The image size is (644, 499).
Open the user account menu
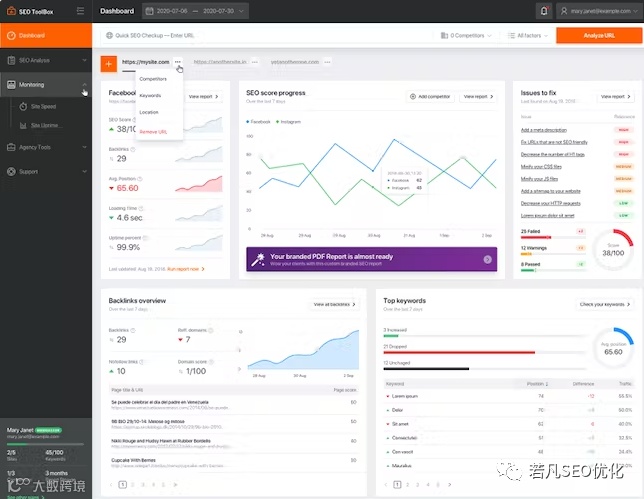(599, 11)
